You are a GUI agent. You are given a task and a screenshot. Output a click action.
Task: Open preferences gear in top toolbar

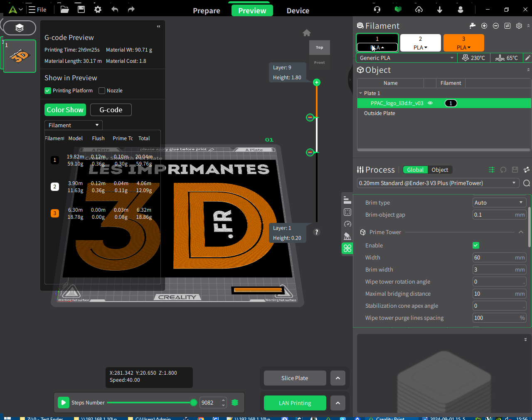(98, 9)
